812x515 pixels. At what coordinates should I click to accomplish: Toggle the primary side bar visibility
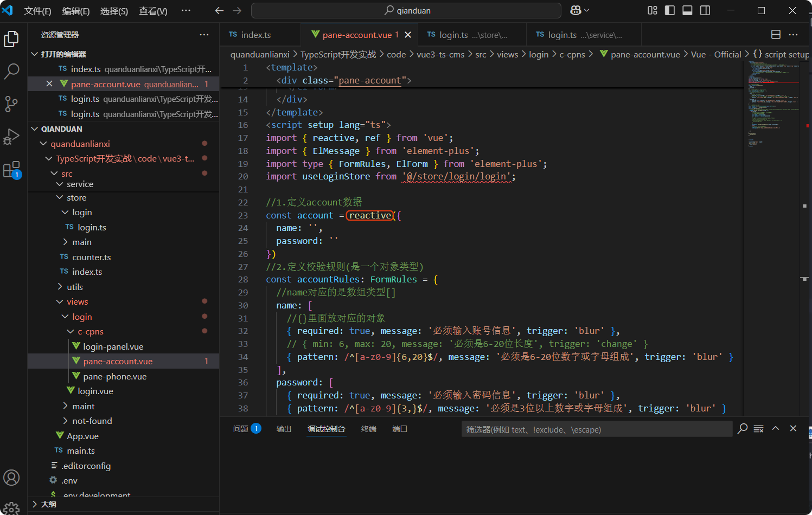670,11
